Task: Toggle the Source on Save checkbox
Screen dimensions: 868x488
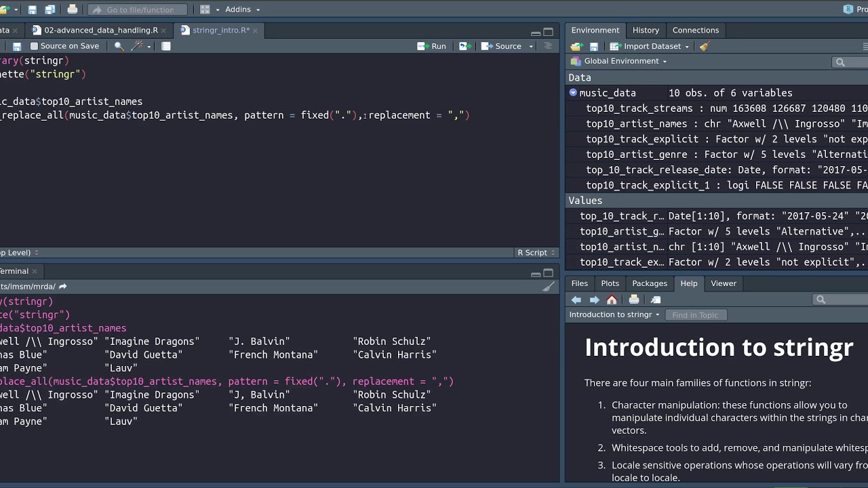Action: coord(34,46)
